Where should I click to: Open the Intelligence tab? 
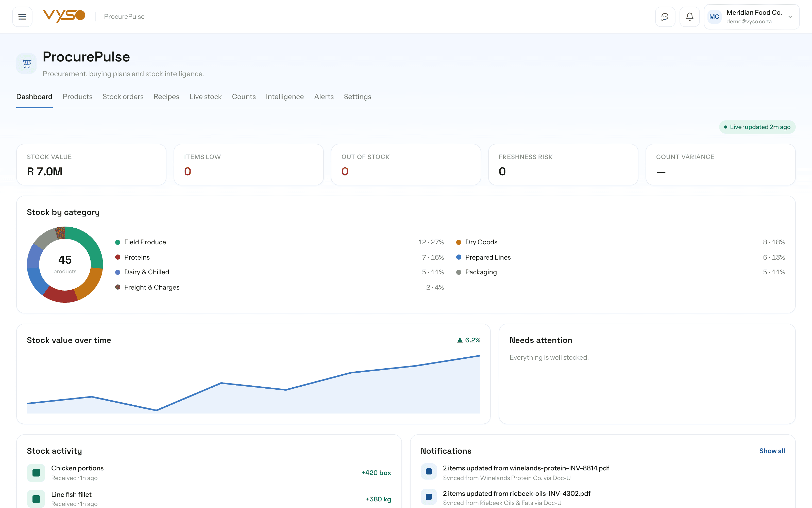[x=284, y=97]
